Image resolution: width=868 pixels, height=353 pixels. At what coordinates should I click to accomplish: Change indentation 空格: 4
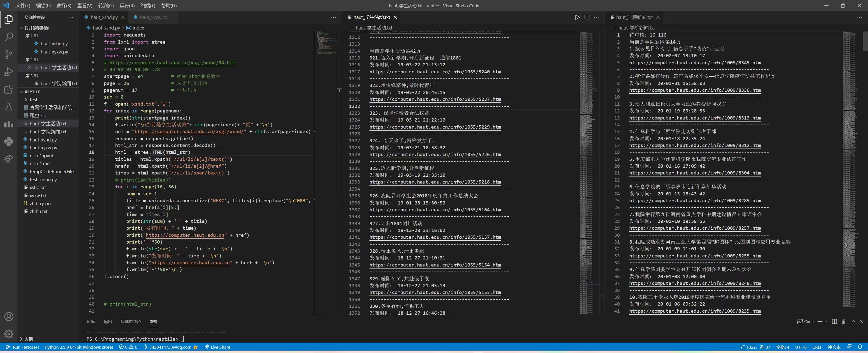click(x=782, y=347)
